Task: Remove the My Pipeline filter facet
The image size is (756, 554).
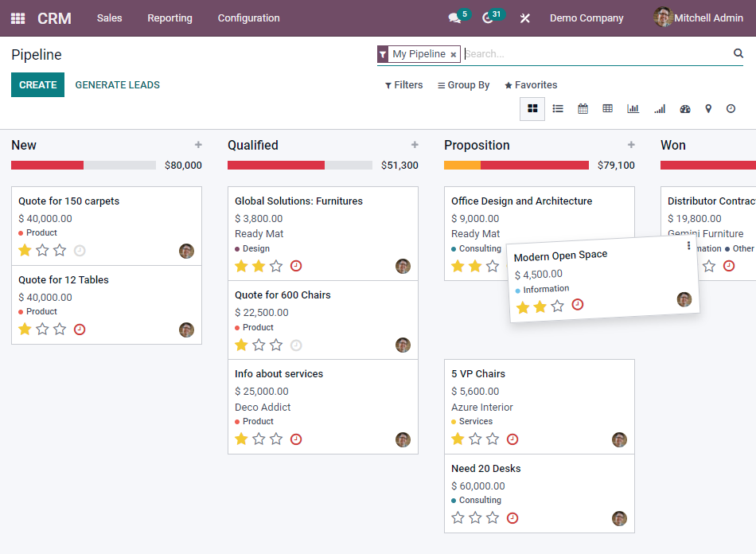Action: click(454, 54)
